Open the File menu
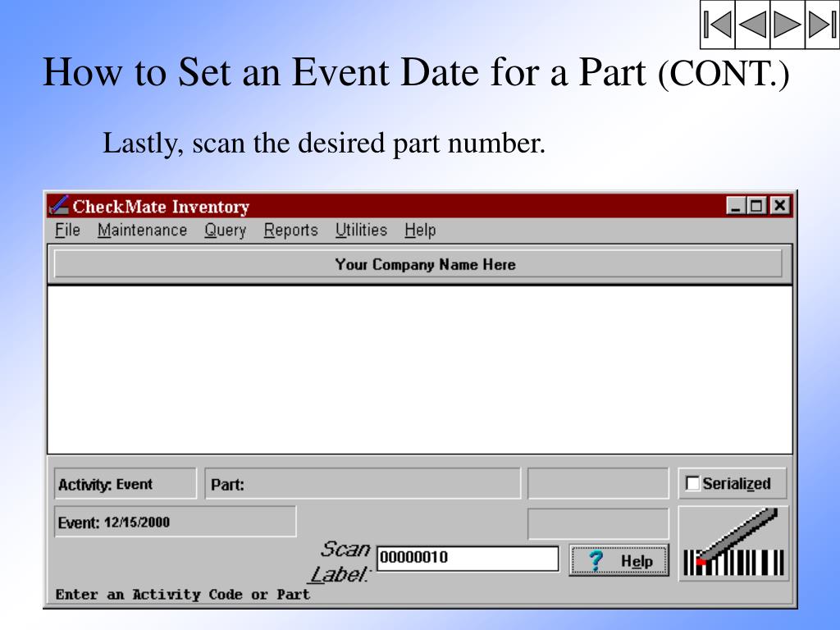Screen dimensions: 840x630 [x=67, y=231]
